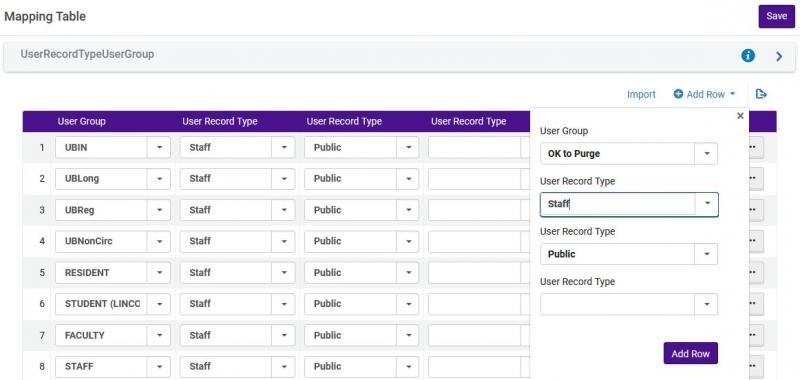800x380 pixels.
Task: Open Staff record type dropdown in row 8
Action: pos(284,366)
